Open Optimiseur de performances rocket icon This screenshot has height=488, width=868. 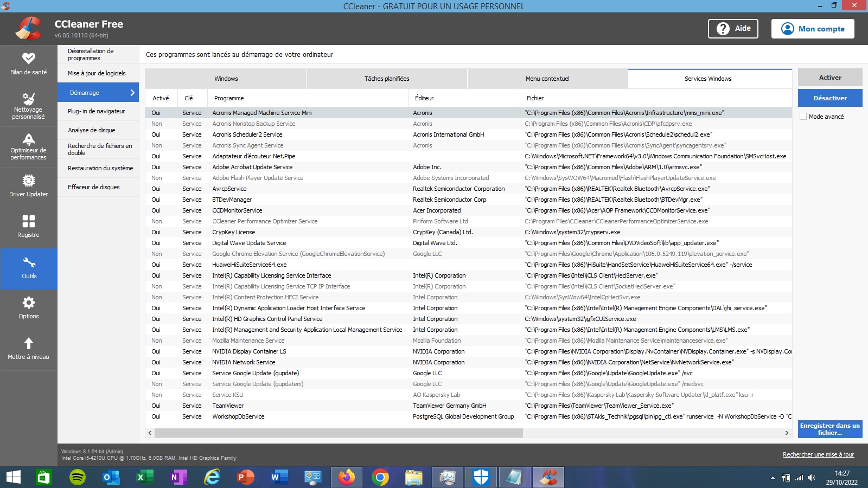29,139
